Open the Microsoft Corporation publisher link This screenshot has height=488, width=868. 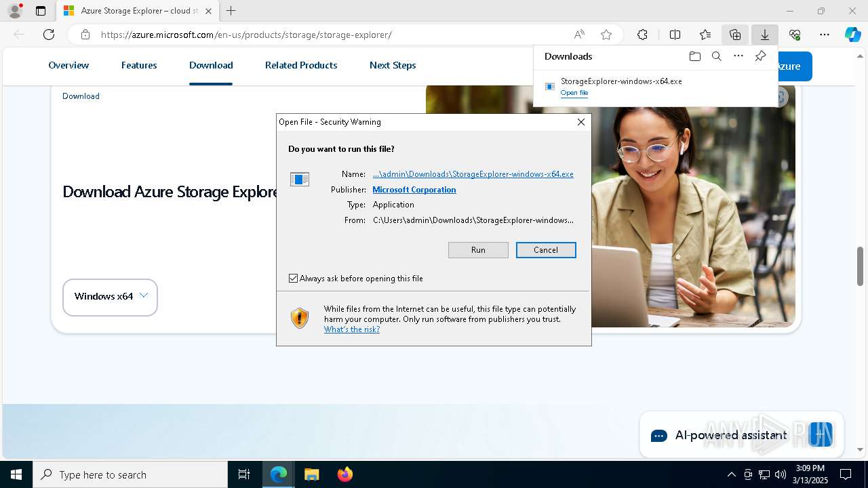click(414, 190)
